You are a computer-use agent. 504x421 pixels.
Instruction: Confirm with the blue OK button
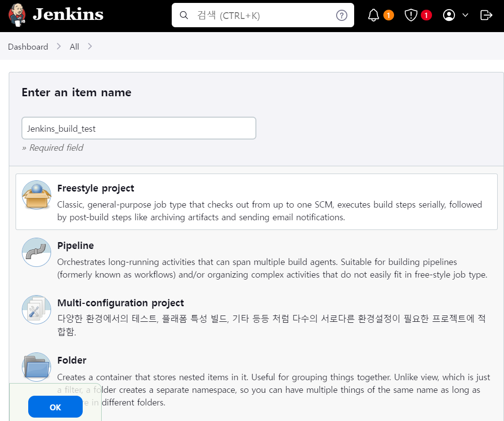pos(55,407)
